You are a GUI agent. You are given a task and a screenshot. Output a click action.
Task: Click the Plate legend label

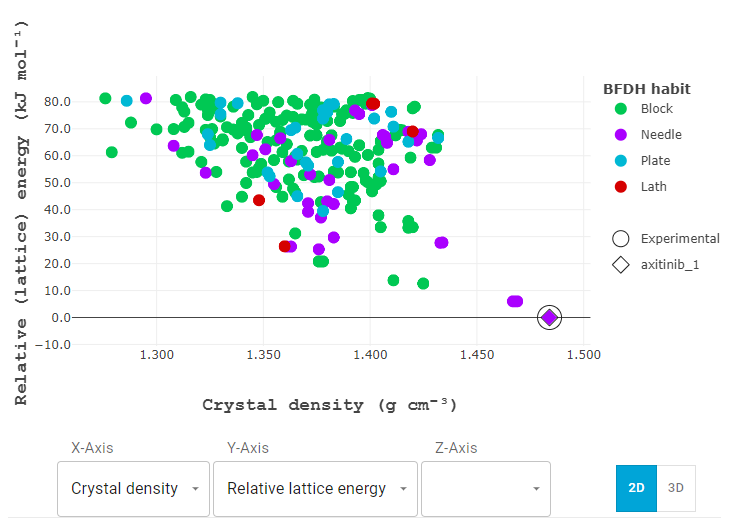pos(655,161)
